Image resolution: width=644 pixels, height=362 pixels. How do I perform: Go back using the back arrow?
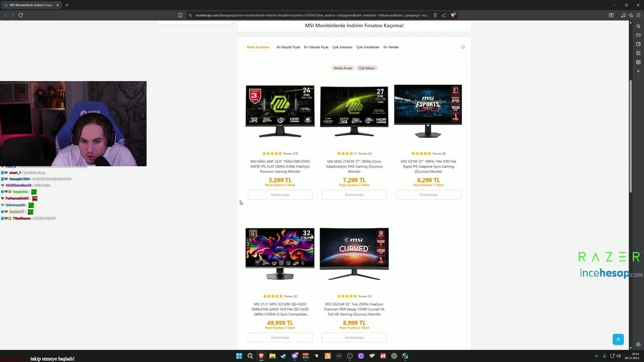point(6,15)
